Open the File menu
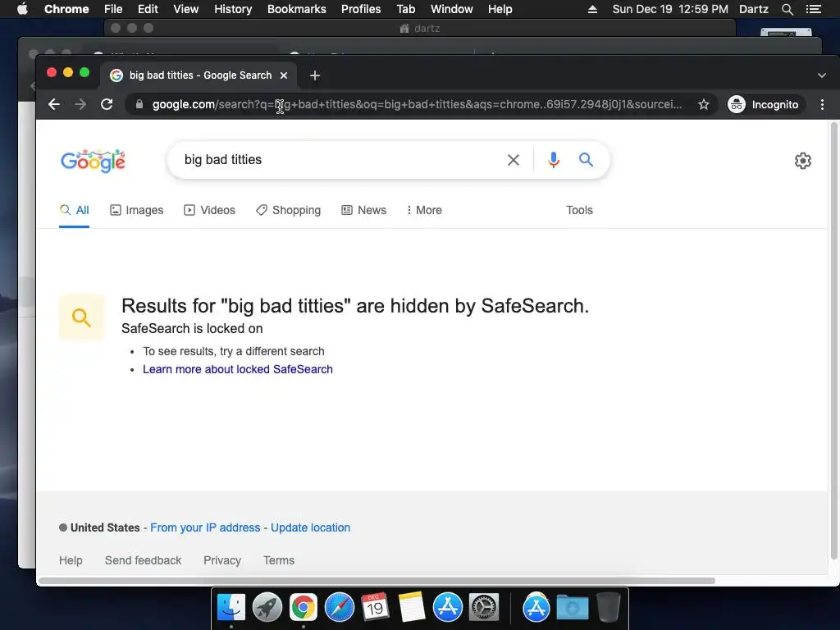The height and width of the screenshot is (630, 840). coord(113,9)
